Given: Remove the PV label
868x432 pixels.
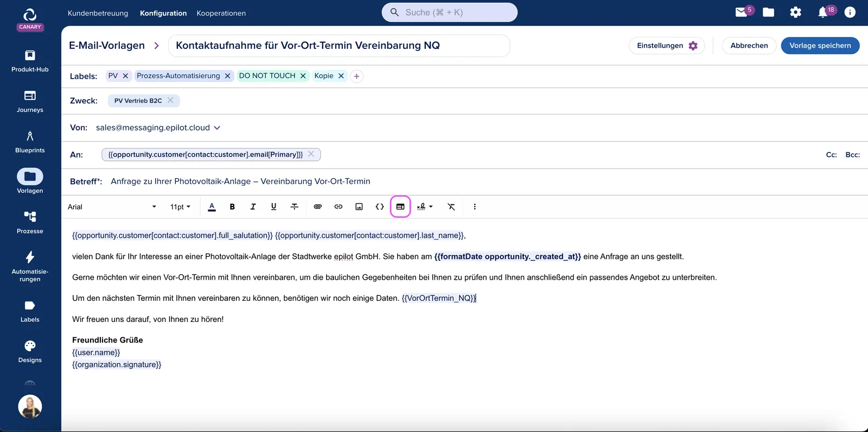Looking at the screenshot, I should click(125, 76).
